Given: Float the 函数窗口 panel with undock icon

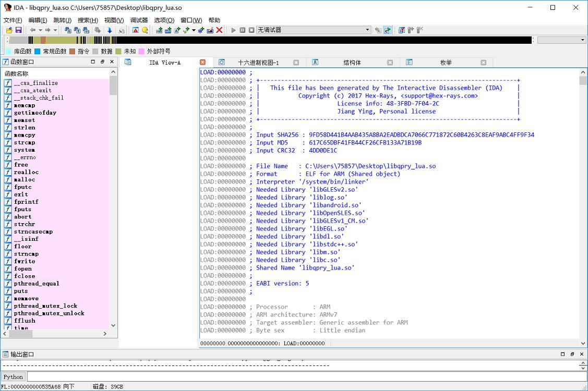Looking at the screenshot, I should point(102,62).
